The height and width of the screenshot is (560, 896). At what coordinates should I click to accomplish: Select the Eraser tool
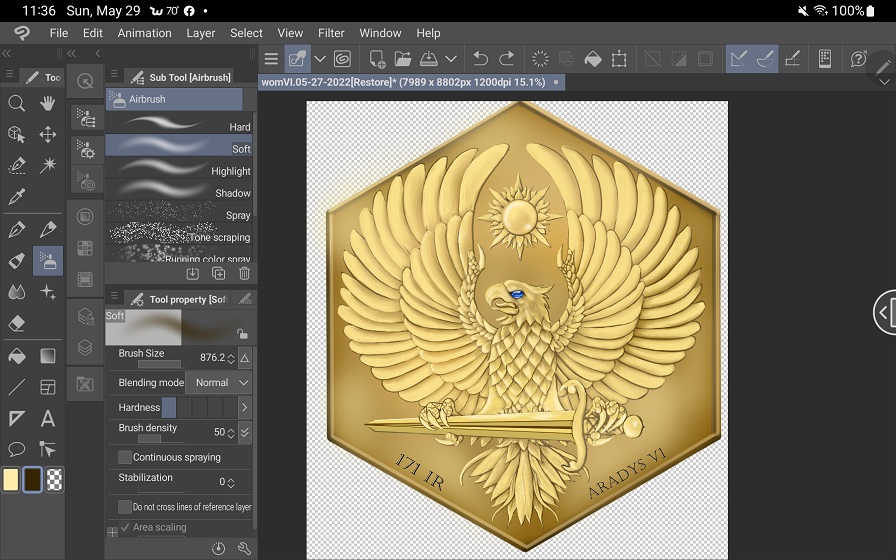(x=16, y=323)
